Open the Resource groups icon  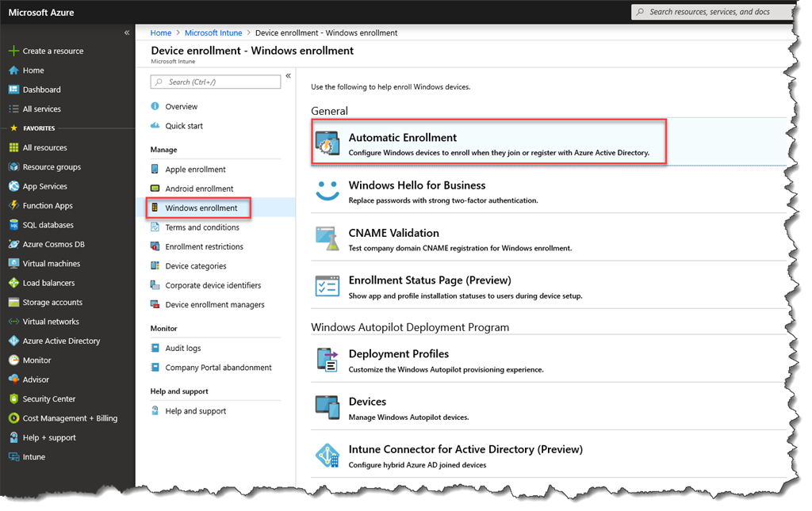(14, 167)
